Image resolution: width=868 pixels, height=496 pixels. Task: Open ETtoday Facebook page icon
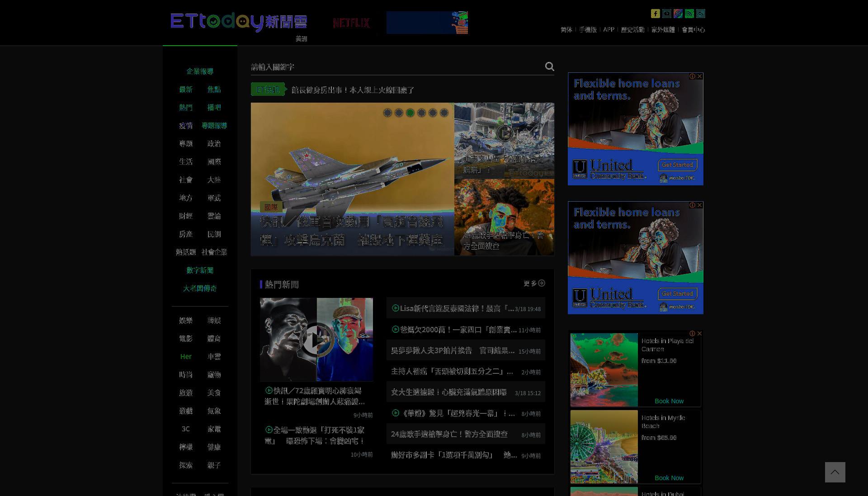point(655,14)
